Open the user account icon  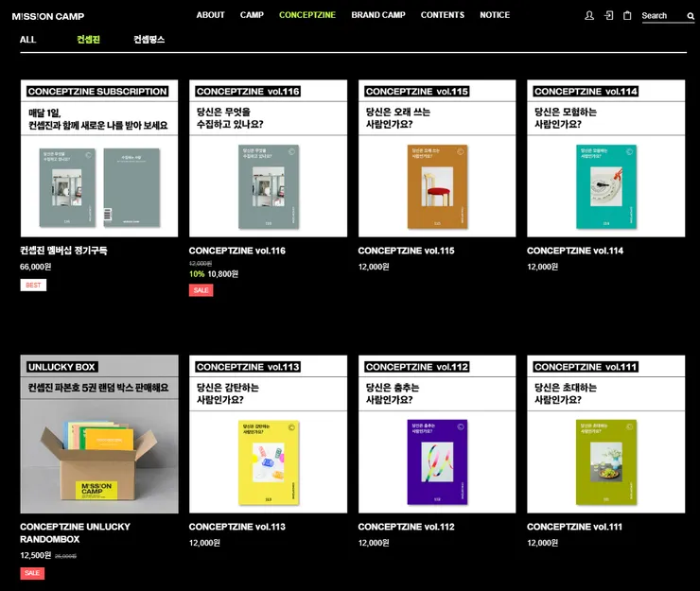[x=589, y=16]
